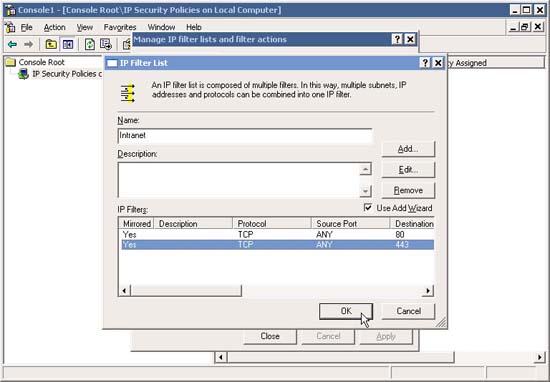
Task: Click the green Refresh toolbar icon
Action: [90, 44]
